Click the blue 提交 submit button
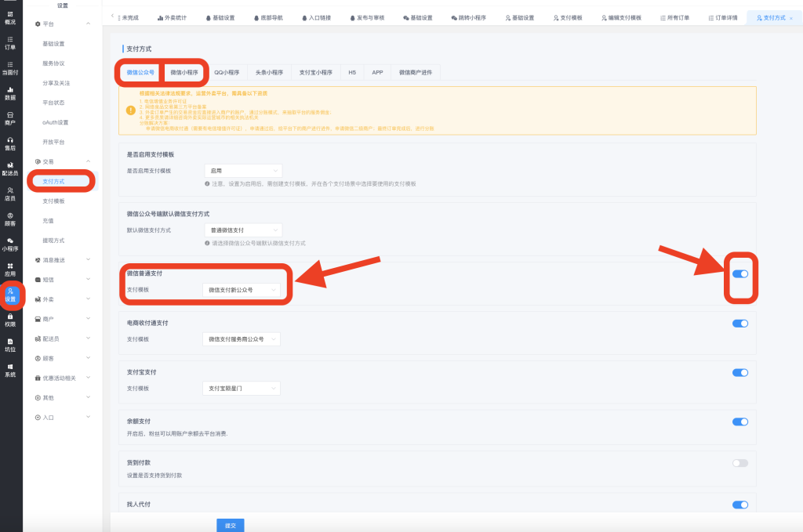The width and height of the screenshot is (803, 532). [x=230, y=525]
